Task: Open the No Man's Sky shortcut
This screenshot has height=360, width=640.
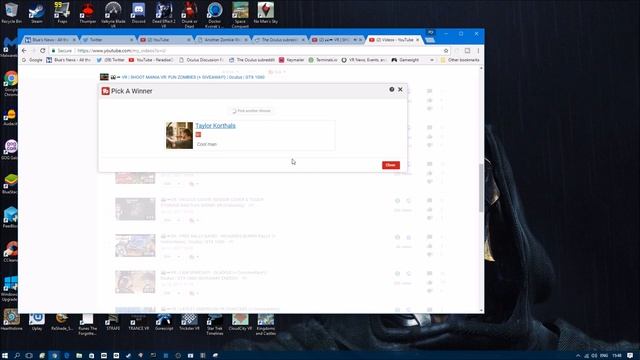Action: pyautogui.click(x=266, y=13)
